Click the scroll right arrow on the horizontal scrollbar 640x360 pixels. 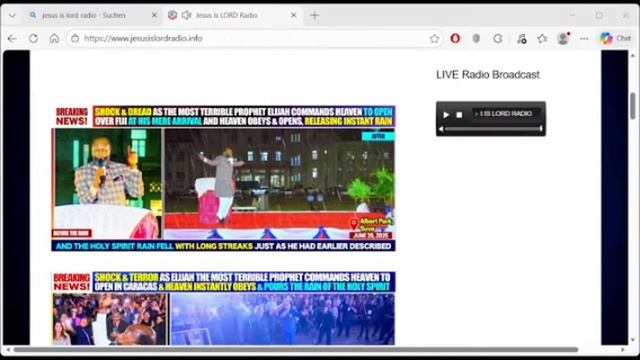(x=623, y=350)
